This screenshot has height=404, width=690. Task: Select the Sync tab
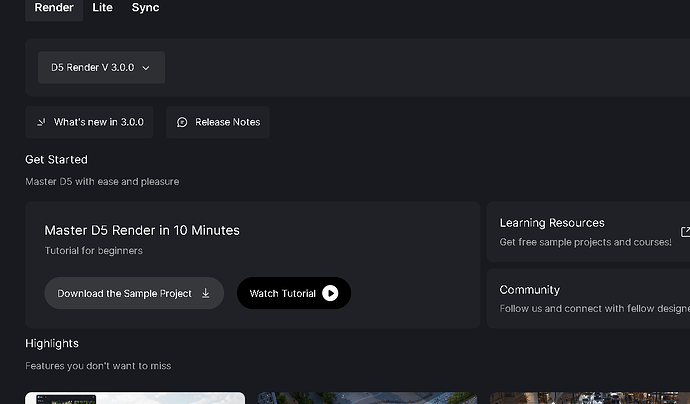click(x=145, y=8)
